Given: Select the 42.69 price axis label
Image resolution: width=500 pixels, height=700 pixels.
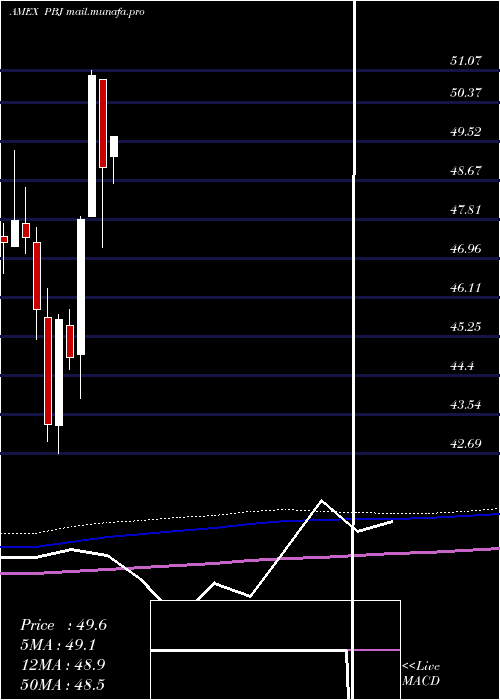Looking at the screenshot, I should (x=466, y=443).
